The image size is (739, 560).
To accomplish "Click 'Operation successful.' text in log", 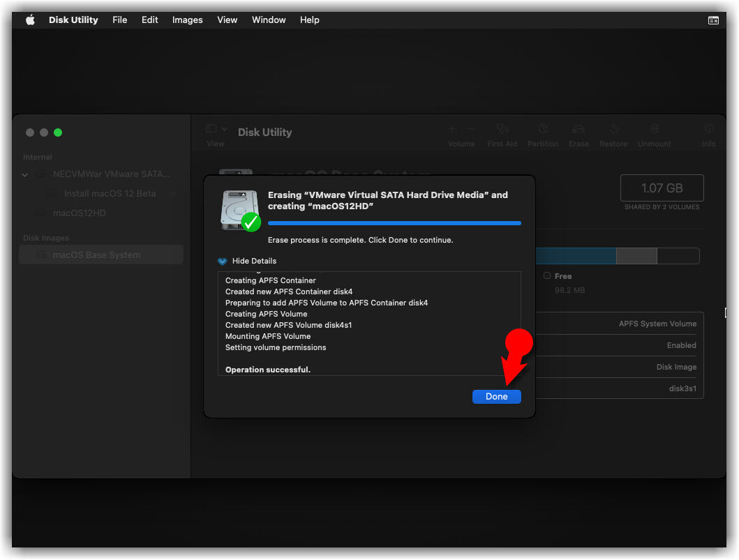I will pyautogui.click(x=268, y=370).
